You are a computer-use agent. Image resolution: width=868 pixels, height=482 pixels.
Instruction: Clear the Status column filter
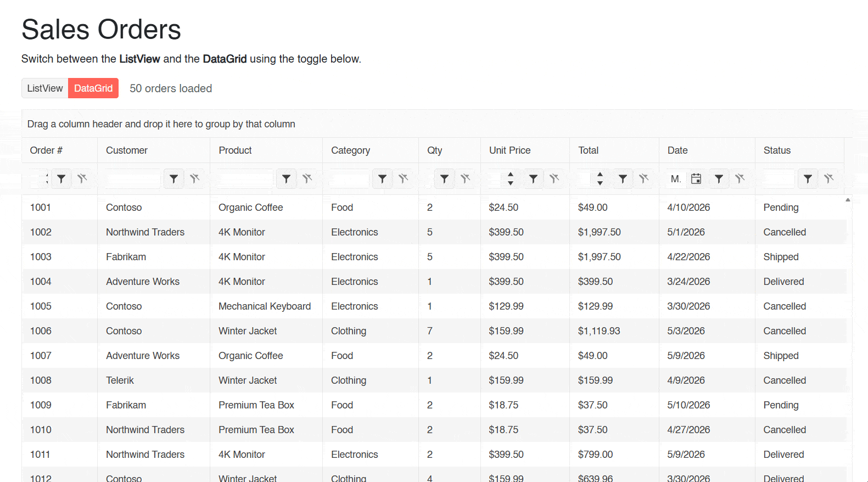(828, 178)
